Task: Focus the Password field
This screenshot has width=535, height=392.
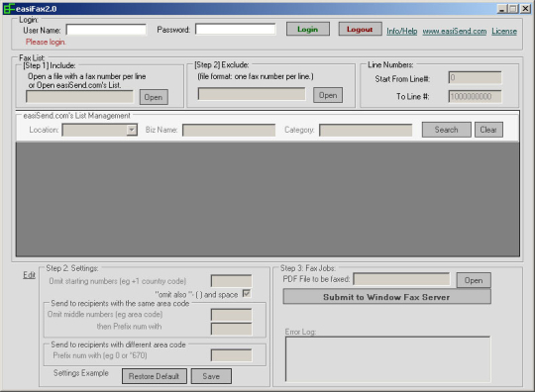Action: 236,30
